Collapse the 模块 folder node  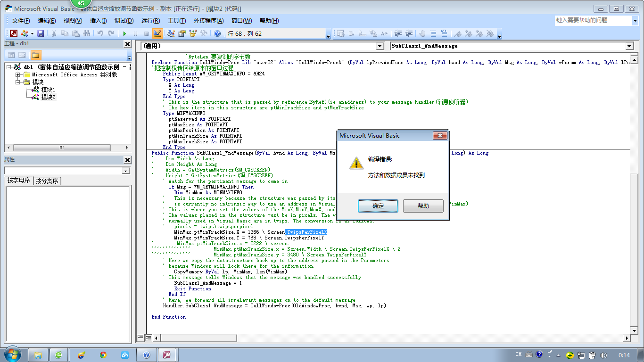coord(18,82)
